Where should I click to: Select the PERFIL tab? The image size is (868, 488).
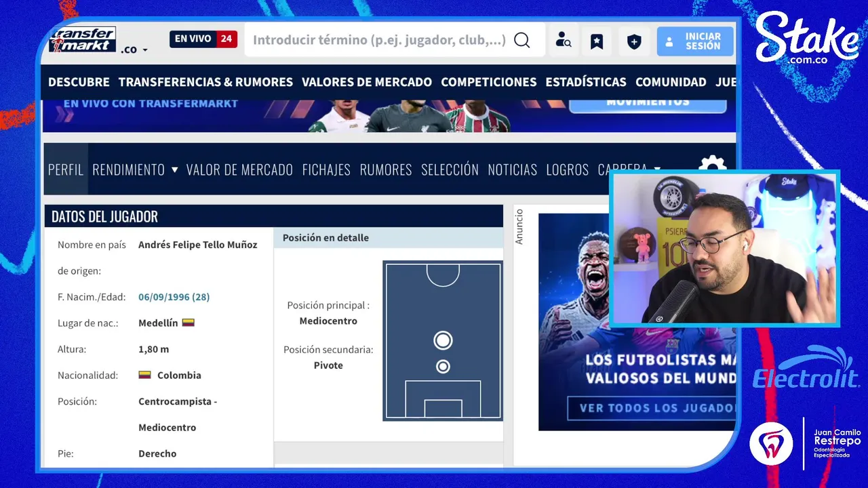(x=66, y=169)
